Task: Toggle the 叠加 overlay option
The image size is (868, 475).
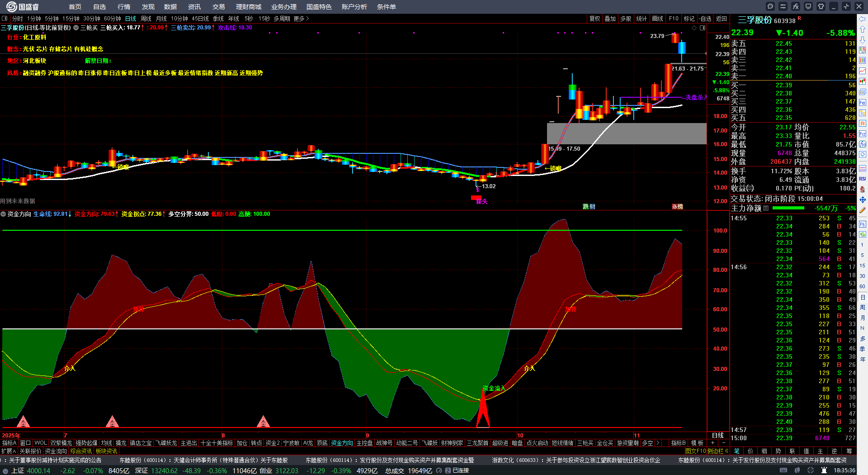Action: coord(610,19)
